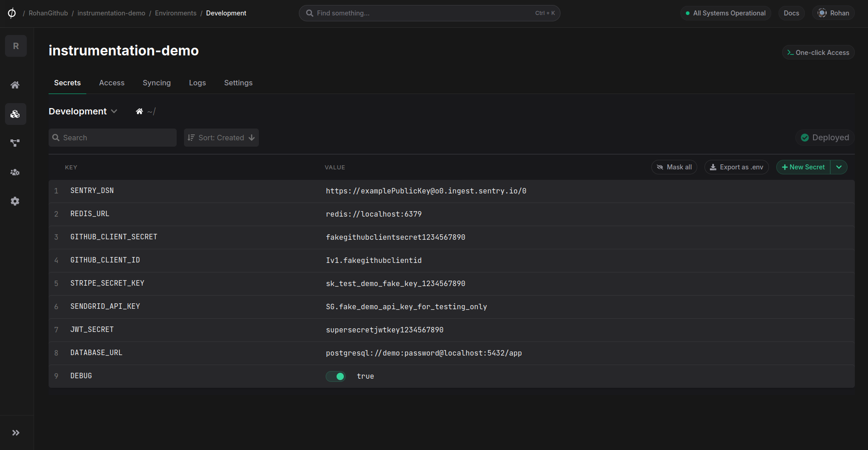This screenshot has height=450, width=868.
Task: Open the members group icon in the sidebar
Action: point(15,172)
